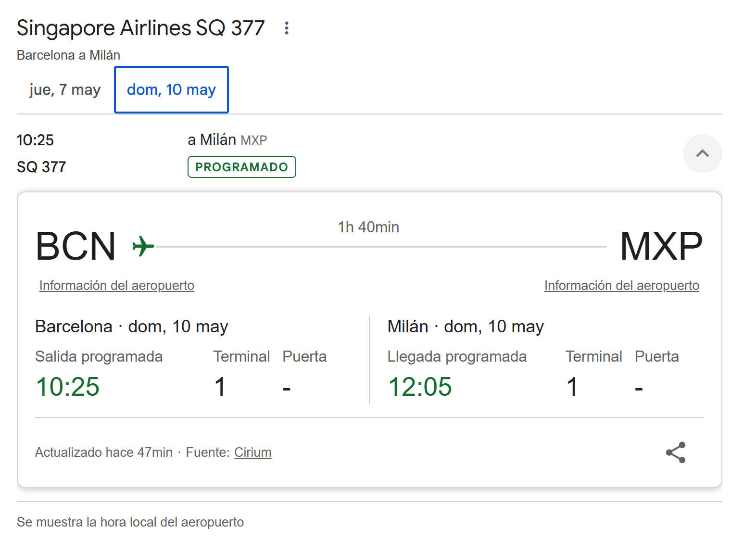Open the three-dot options menu
The width and height of the screenshot is (756, 541).
(x=287, y=28)
